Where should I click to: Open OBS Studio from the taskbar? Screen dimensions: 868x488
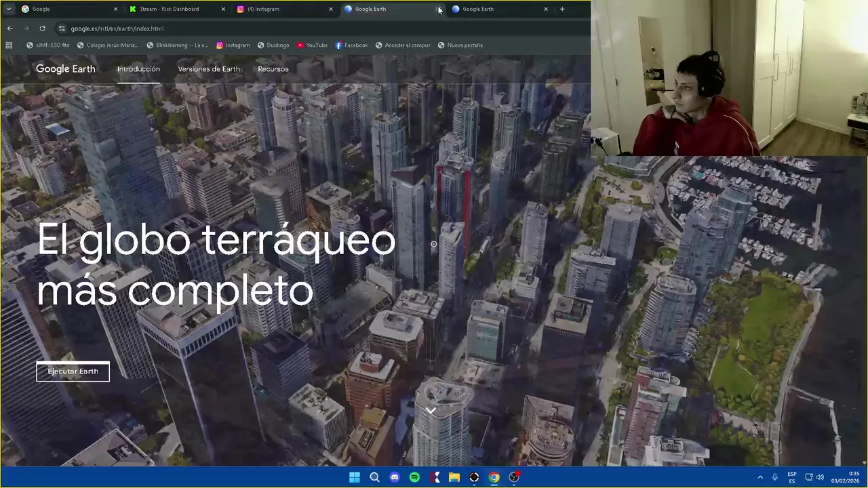(x=514, y=477)
